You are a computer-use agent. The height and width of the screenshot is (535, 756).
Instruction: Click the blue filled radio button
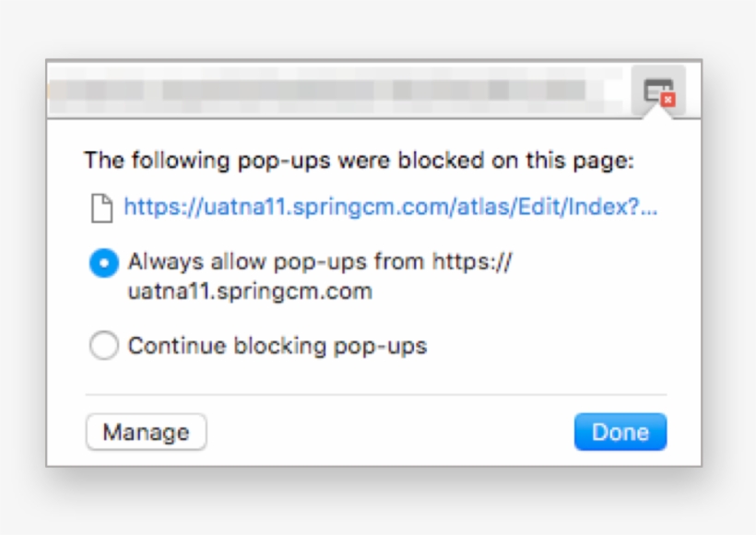point(103,262)
